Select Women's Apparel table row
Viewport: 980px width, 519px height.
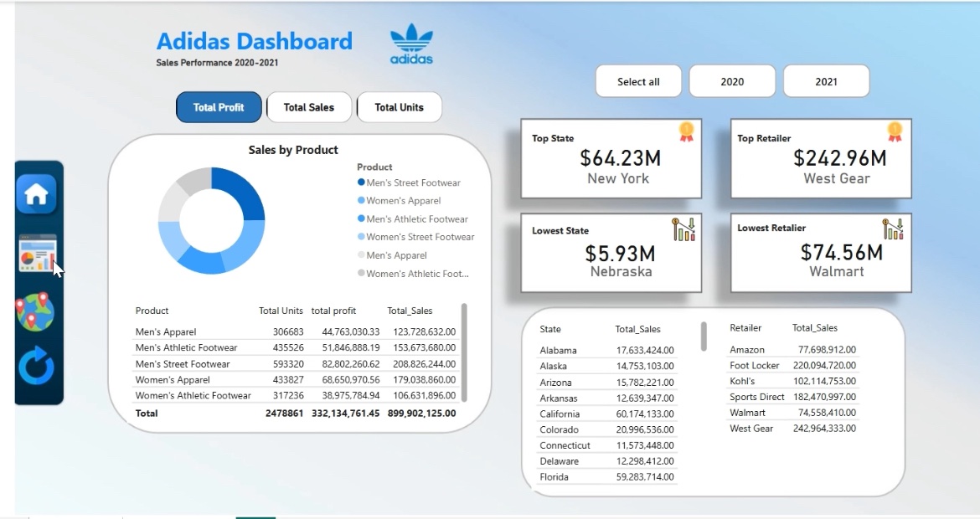(x=295, y=380)
